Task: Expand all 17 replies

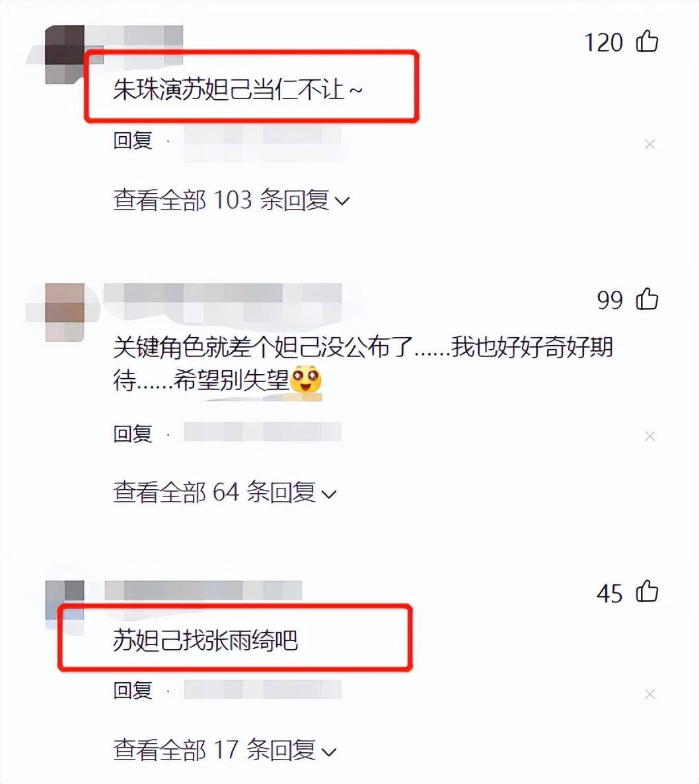Action: coord(225,750)
